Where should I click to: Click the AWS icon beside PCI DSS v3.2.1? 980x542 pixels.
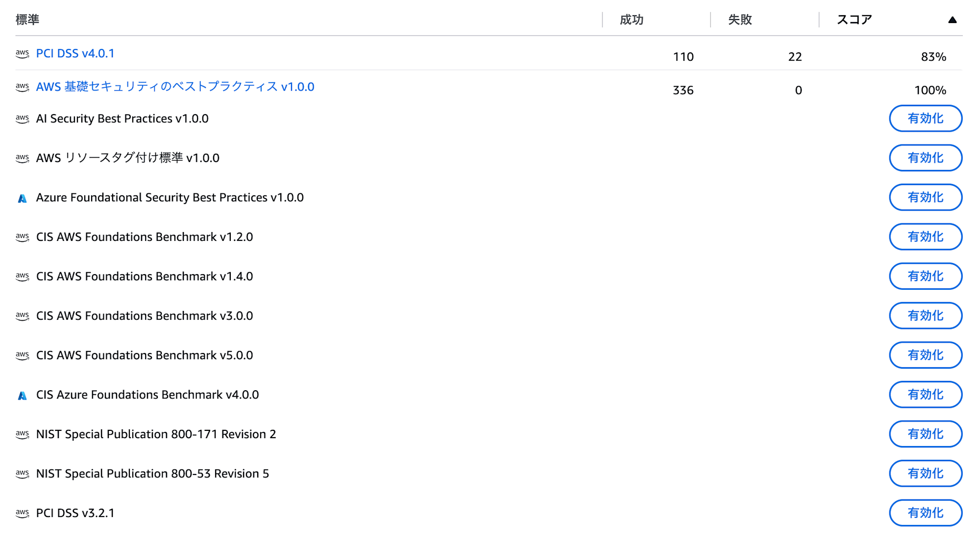22,514
